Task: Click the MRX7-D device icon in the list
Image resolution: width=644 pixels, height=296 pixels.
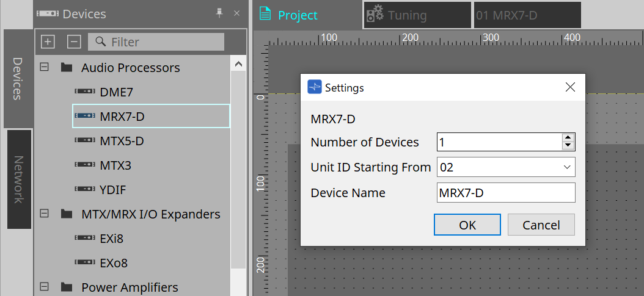Action: pos(85,116)
